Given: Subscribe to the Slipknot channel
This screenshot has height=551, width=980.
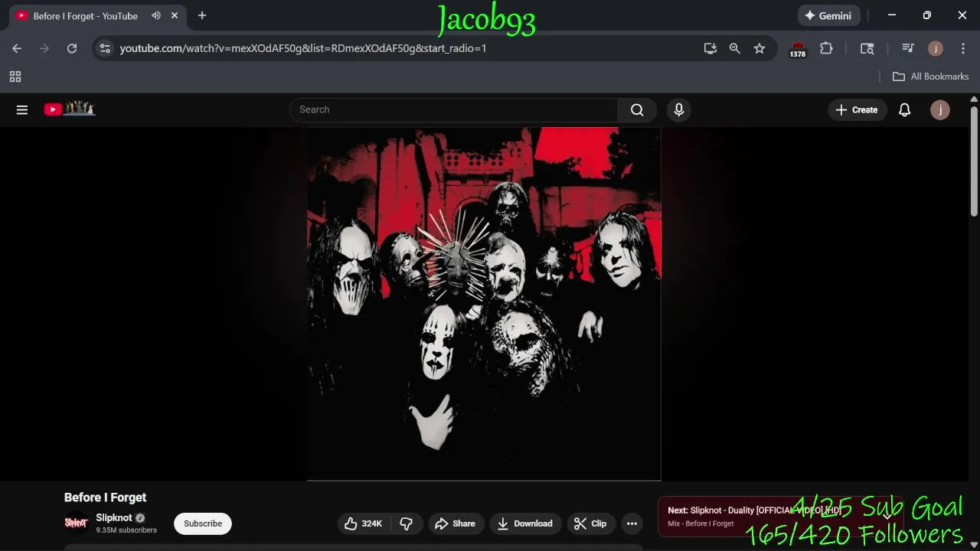Looking at the screenshot, I should 203,523.
